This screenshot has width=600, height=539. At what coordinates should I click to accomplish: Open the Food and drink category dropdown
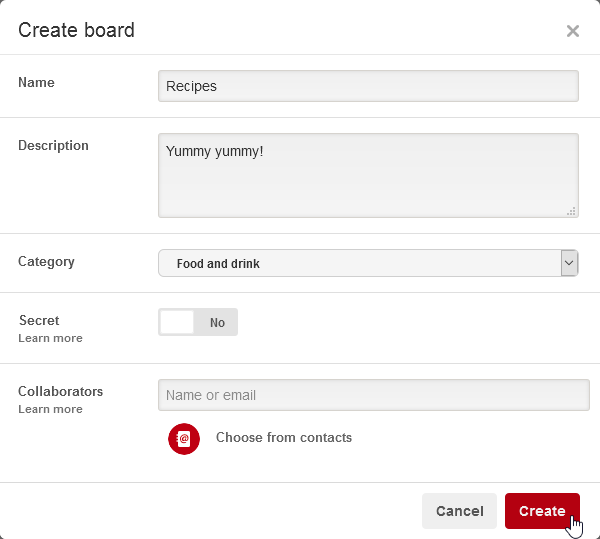[x=360, y=264]
